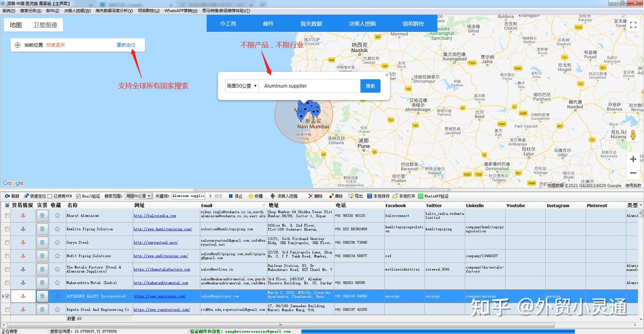Open the street view icon for Surya Steel
644x334 pixels.
(42, 243)
